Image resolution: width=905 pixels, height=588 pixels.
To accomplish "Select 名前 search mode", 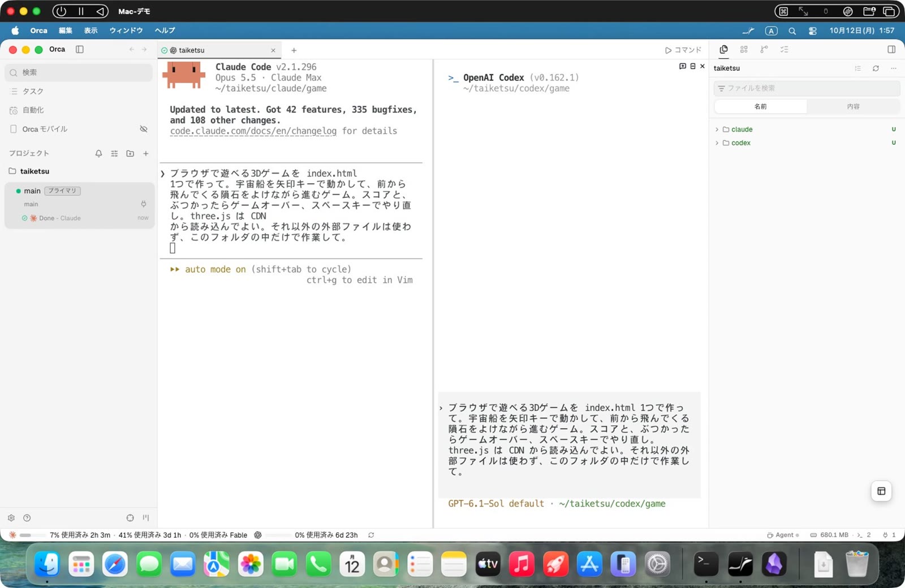I will tap(761, 106).
